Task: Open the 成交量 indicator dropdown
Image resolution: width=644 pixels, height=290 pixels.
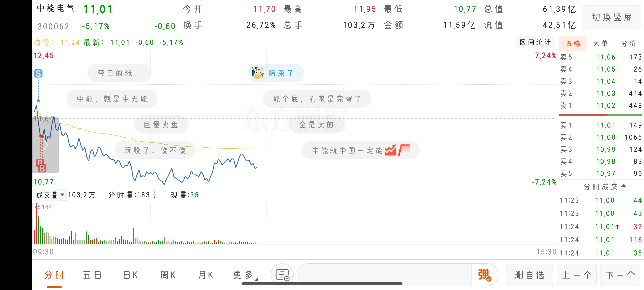Action: coord(50,195)
